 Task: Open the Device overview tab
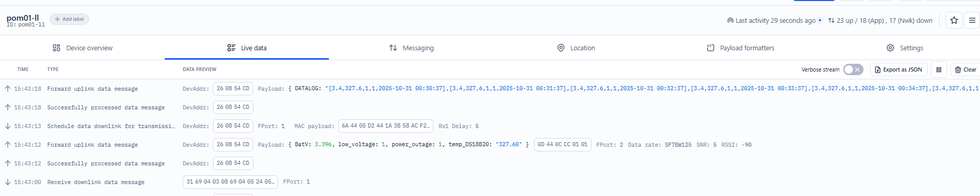click(x=82, y=48)
